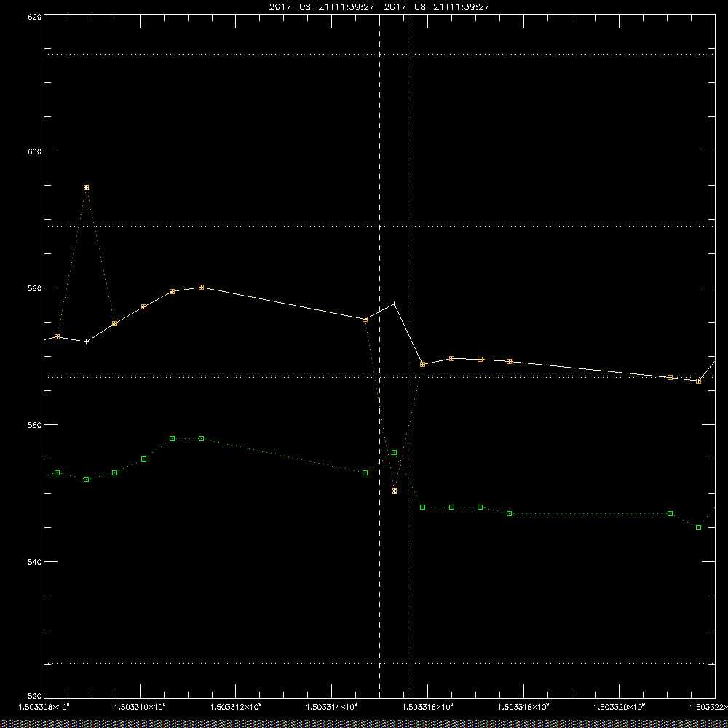Click the y-axis label 620

pos(36,16)
